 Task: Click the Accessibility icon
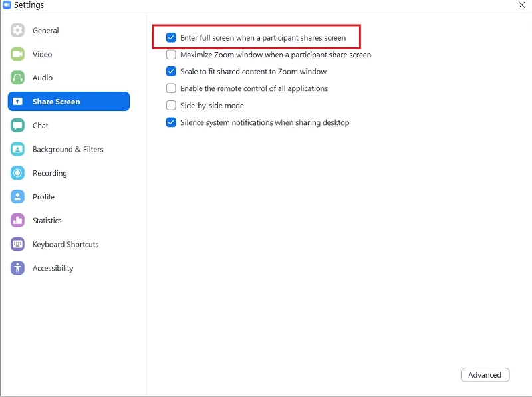coord(18,268)
